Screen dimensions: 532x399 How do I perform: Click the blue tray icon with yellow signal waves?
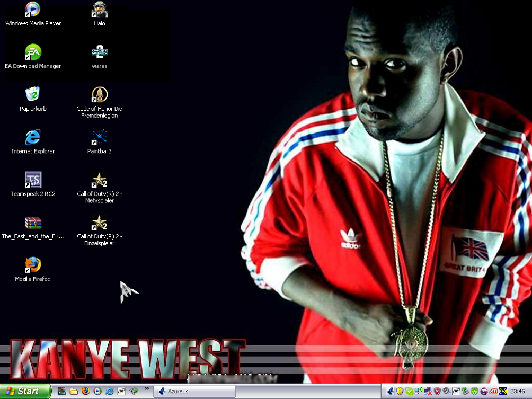pos(502,391)
